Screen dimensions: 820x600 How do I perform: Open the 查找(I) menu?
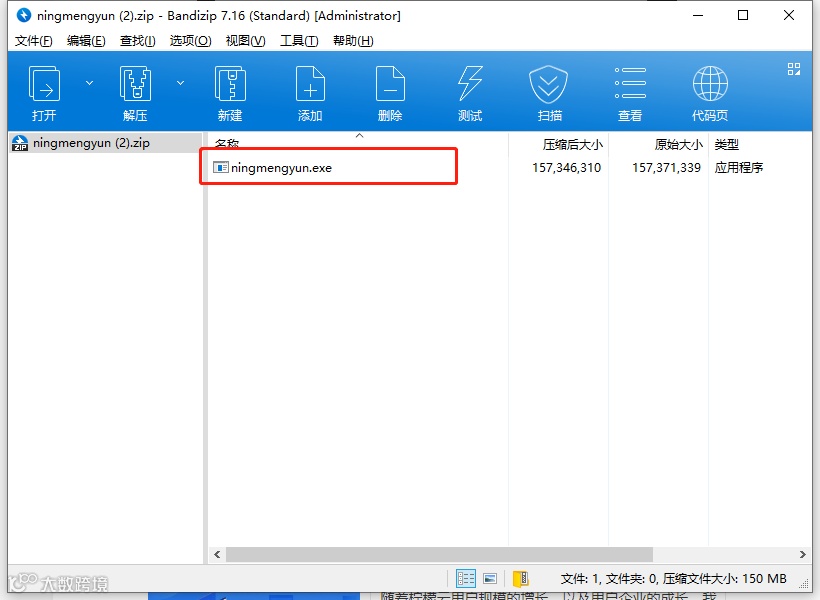coord(138,41)
